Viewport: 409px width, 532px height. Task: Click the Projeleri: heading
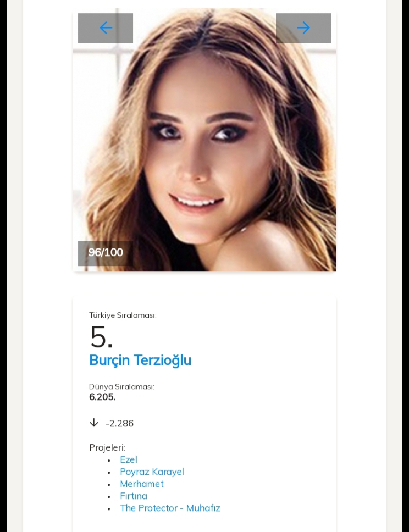(107, 448)
